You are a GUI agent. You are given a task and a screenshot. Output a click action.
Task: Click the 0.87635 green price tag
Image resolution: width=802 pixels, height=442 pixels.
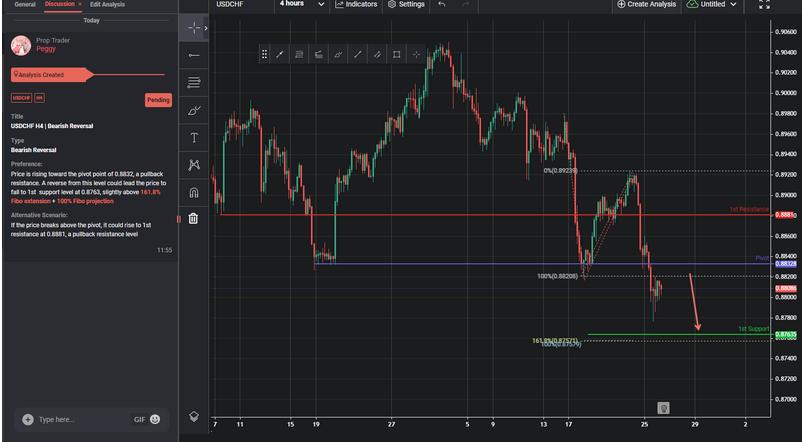coord(786,335)
